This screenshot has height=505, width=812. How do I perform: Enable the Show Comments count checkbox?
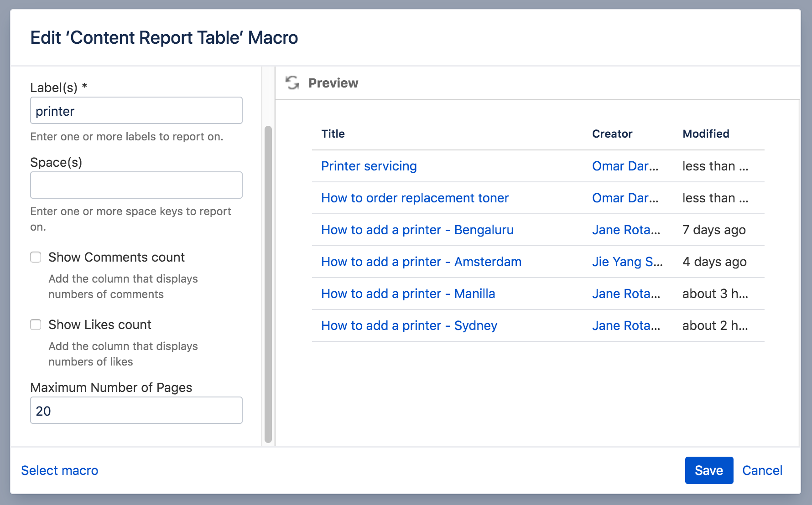(x=36, y=257)
